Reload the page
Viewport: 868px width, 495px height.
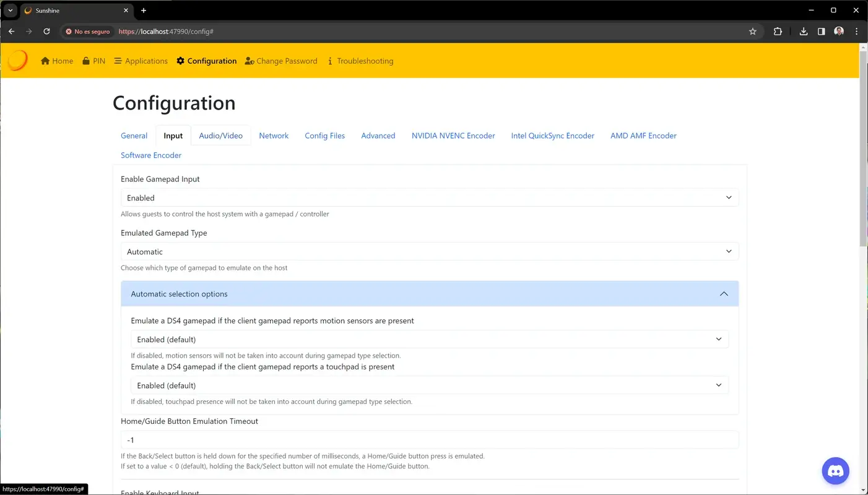click(x=46, y=32)
